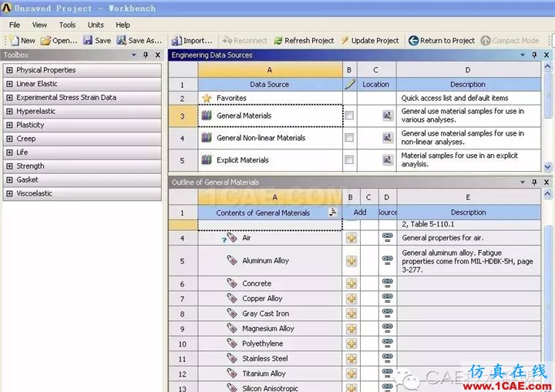Click Description header in Outline table

click(x=469, y=213)
